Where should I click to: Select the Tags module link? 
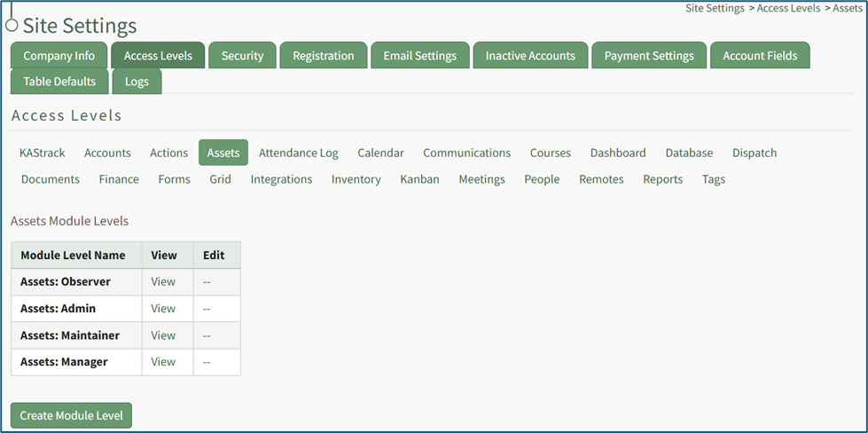(x=713, y=179)
